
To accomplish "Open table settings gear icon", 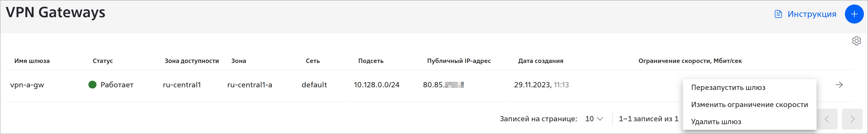I will (x=856, y=41).
